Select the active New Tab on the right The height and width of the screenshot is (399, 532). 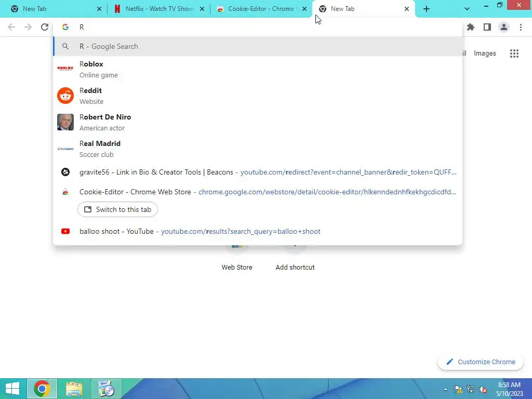click(363, 9)
